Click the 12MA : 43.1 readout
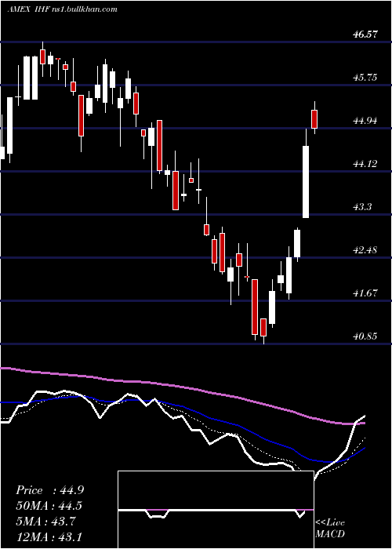The width and height of the screenshot is (392, 549). coord(49,536)
